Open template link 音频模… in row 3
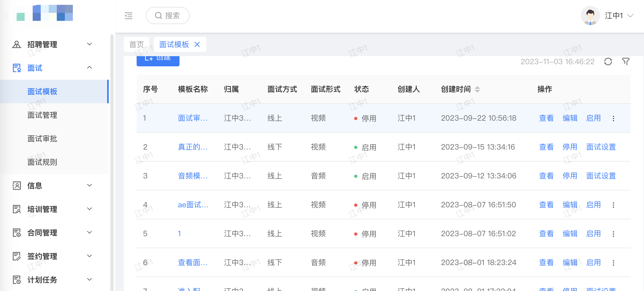The image size is (644, 291). (x=193, y=176)
